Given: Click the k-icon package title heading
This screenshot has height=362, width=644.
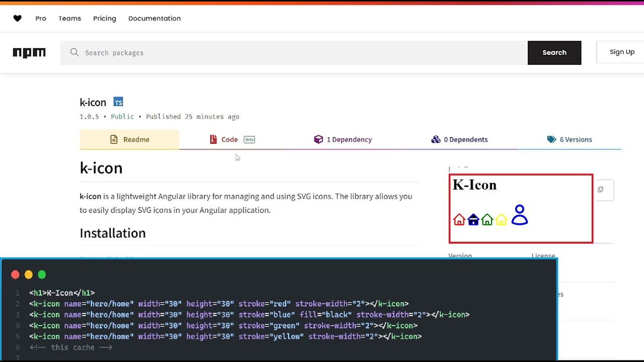Looking at the screenshot, I should pyautogui.click(x=93, y=102).
